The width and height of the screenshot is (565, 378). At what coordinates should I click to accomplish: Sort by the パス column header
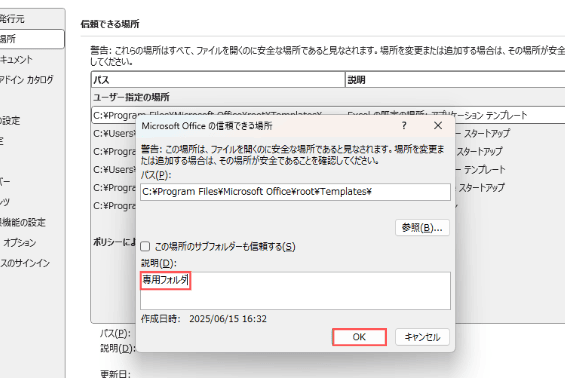pos(218,80)
